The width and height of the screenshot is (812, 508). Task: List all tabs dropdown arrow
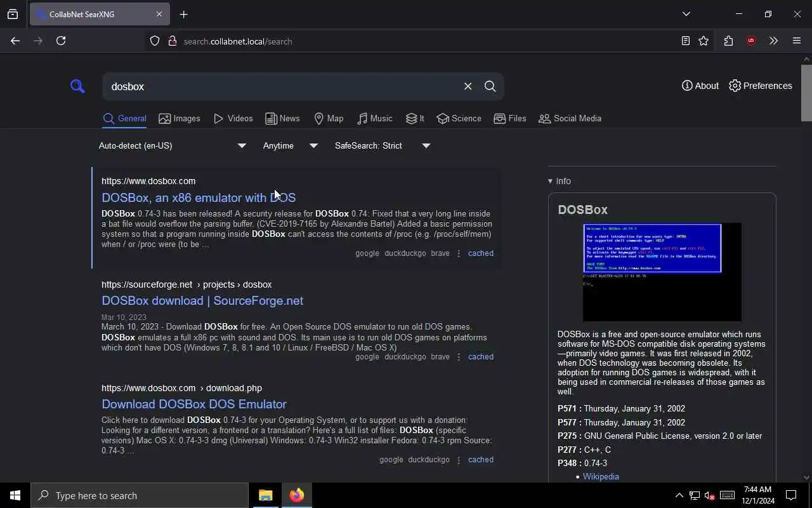(686, 14)
